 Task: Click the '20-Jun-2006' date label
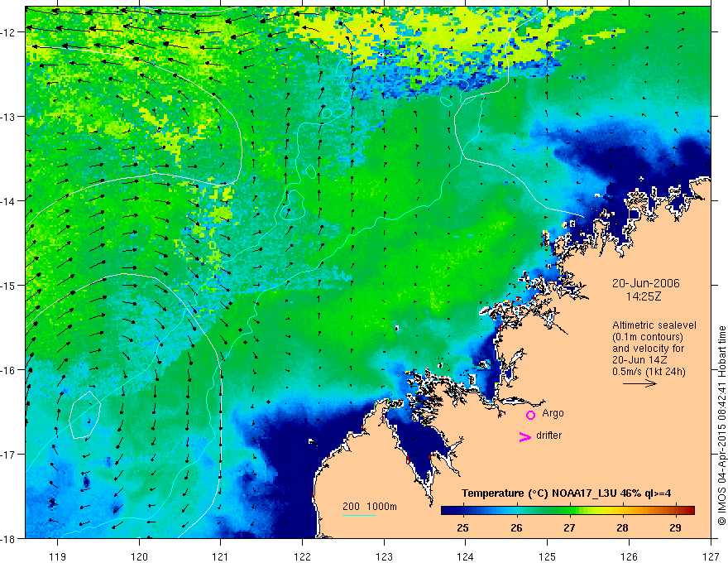(646, 283)
